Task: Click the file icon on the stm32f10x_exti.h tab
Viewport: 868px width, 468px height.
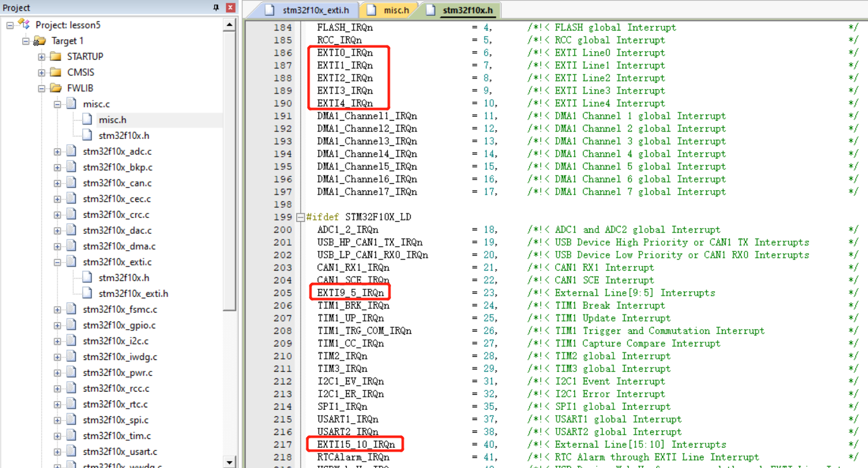Action: pyautogui.click(x=270, y=10)
